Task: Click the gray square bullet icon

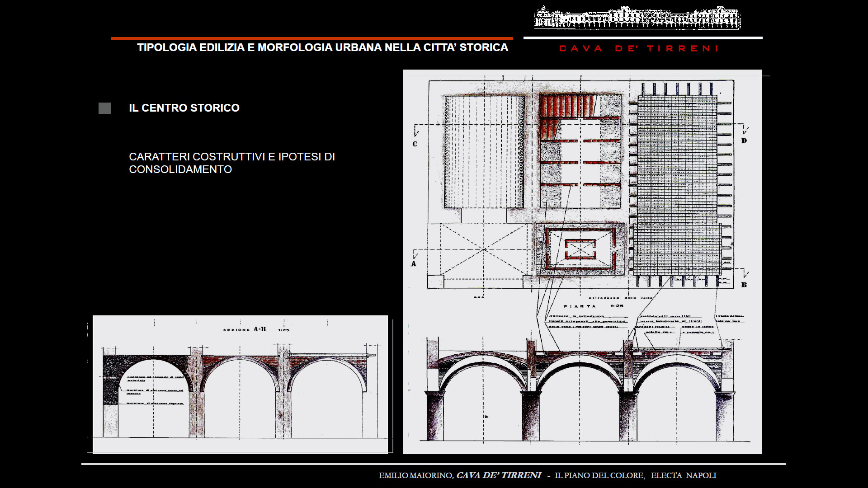Action: (x=104, y=108)
